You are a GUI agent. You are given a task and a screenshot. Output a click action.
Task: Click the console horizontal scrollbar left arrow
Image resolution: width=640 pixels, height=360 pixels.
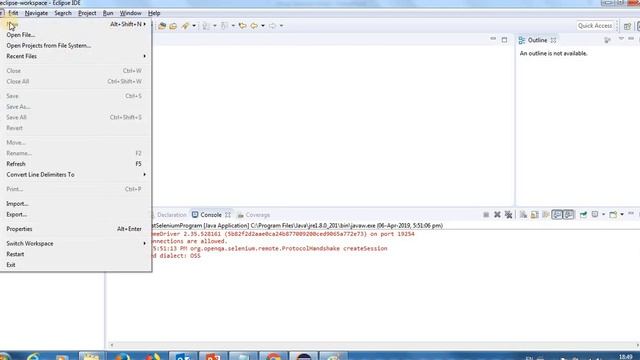coord(112,345)
